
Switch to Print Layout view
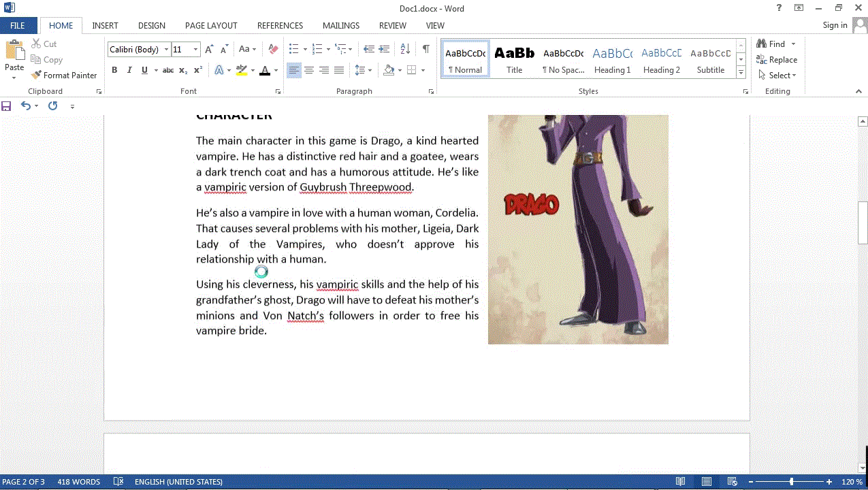pos(707,482)
